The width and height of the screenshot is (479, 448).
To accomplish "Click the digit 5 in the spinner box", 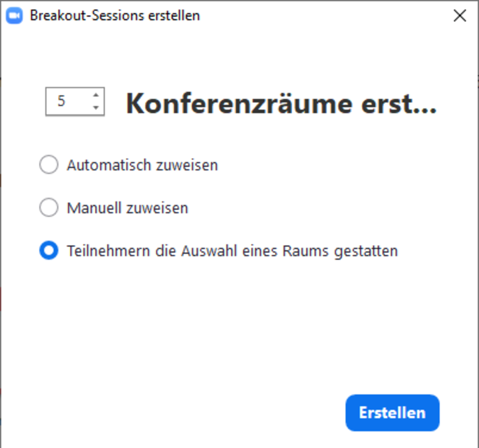I will click(x=61, y=101).
